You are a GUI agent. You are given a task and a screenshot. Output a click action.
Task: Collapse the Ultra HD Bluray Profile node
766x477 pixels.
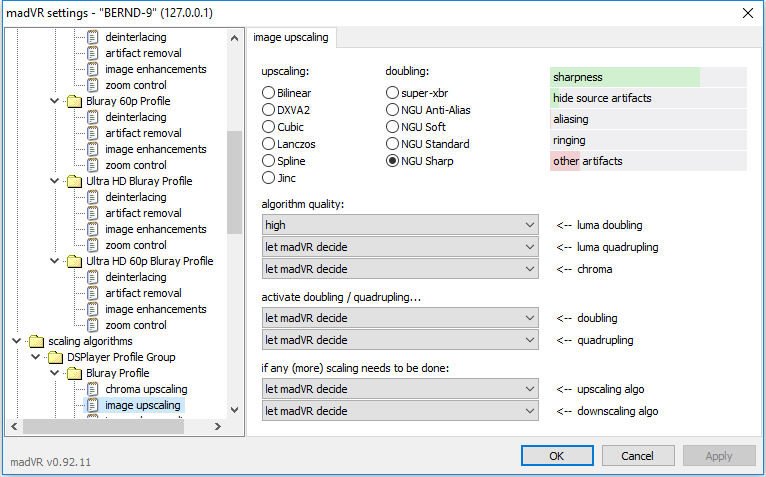(55, 181)
